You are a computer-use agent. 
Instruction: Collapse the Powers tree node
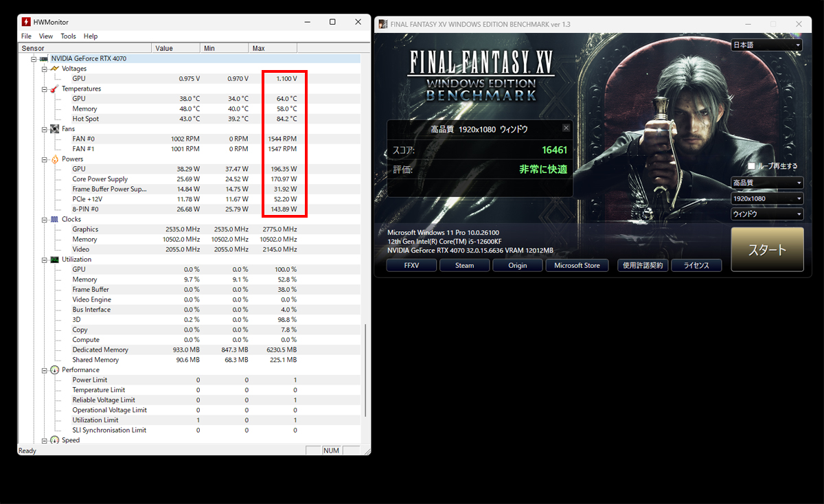[x=44, y=159]
